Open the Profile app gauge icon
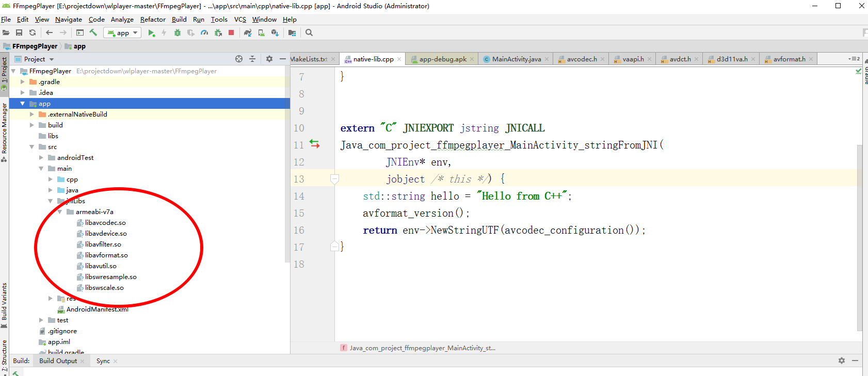The height and width of the screenshot is (376, 868). coord(204,33)
